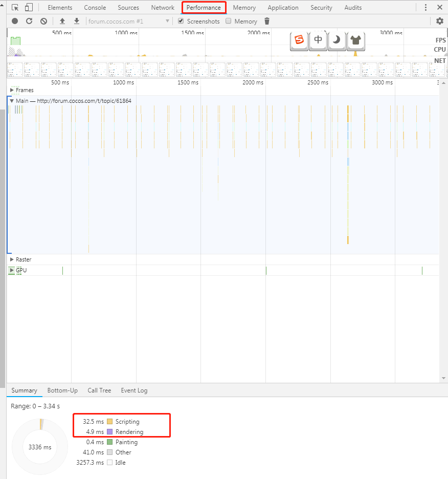Click the 2000 ms GPU event marker
This screenshot has height=479, width=448.
(266, 270)
